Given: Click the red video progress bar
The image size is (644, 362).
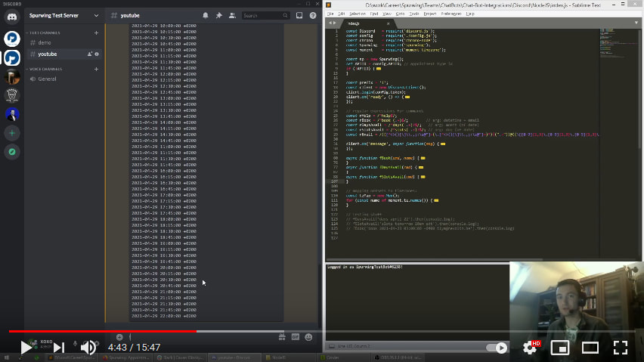Looking at the screenshot, I should (103, 331).
